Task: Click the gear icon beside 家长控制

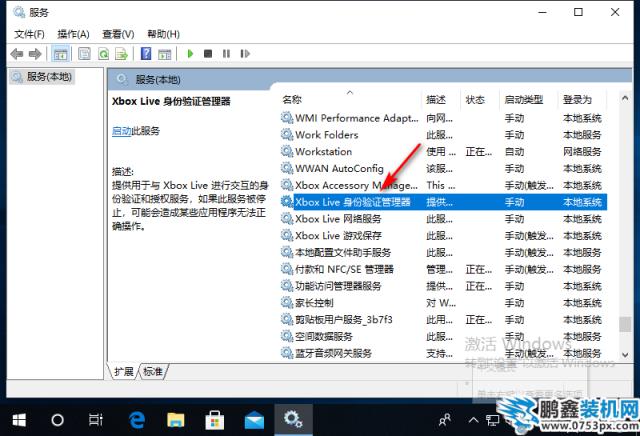Action: pyautogui.click(x=287, y=303)
